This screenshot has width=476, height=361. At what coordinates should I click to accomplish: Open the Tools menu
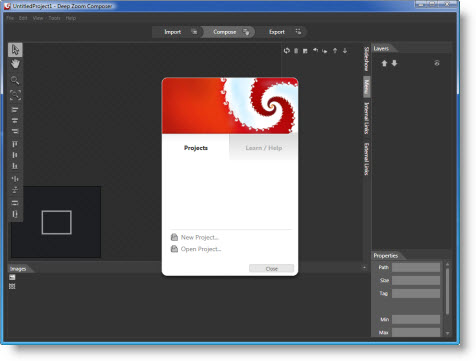click(54, 18)
